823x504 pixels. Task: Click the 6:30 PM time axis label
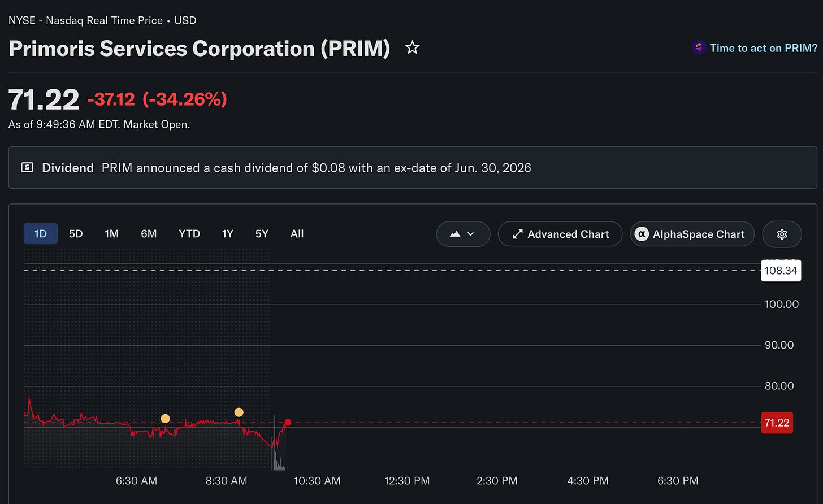pos(678,481)
